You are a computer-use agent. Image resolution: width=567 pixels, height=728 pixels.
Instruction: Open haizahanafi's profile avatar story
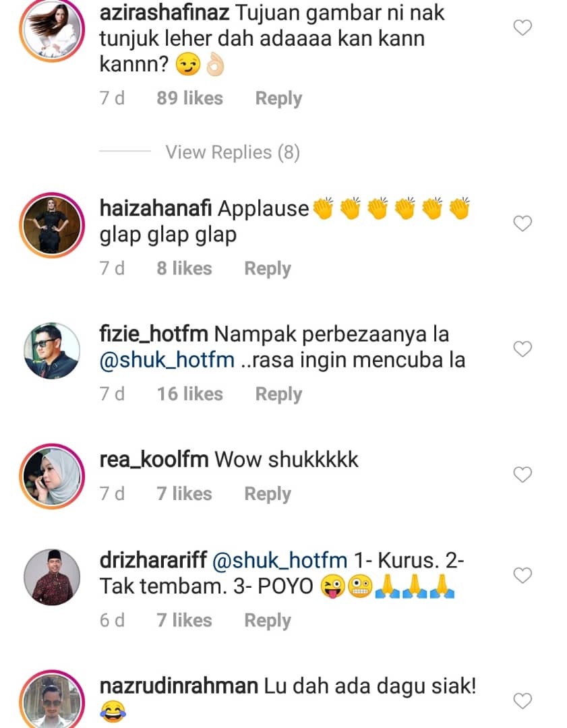coord(52,225)
